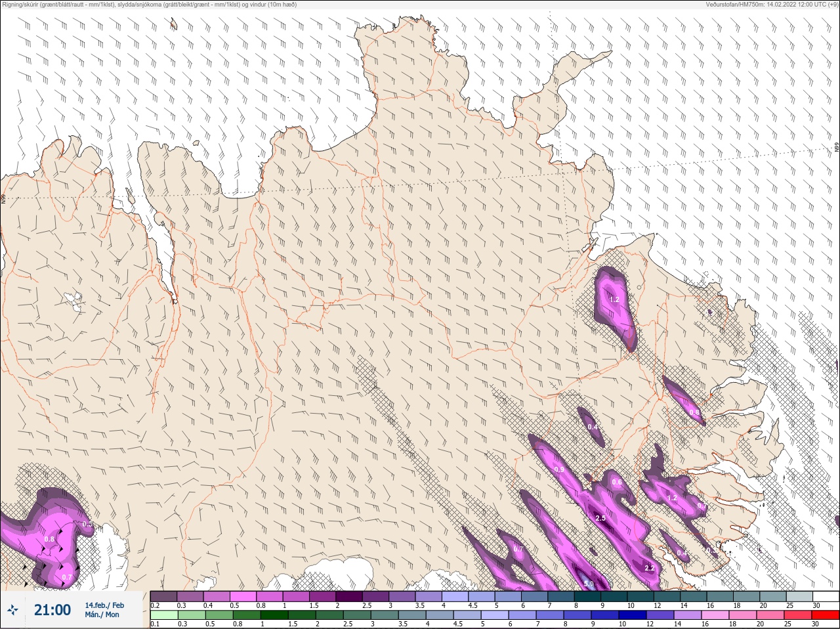Click the wind compass icon beside 21:00

pos(13,611)
